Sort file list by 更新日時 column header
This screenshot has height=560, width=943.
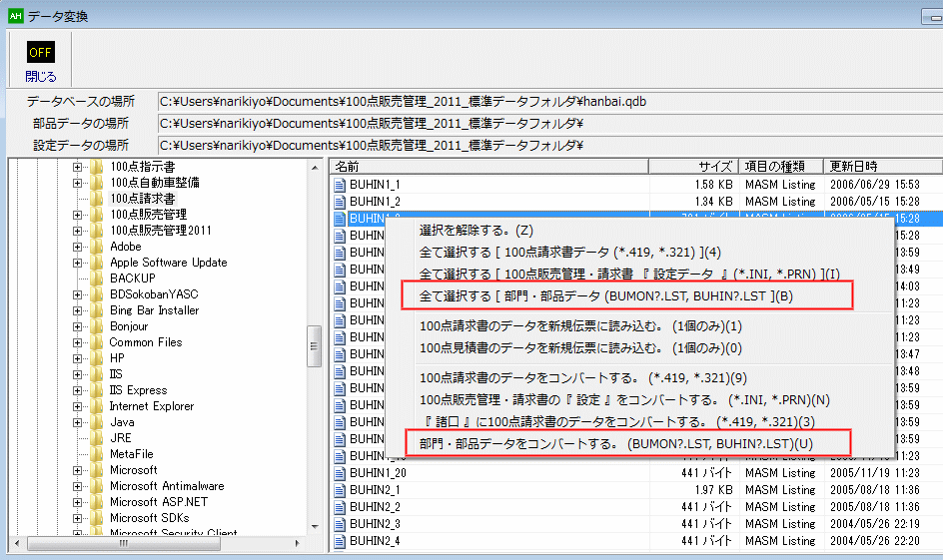pos(883,167)
